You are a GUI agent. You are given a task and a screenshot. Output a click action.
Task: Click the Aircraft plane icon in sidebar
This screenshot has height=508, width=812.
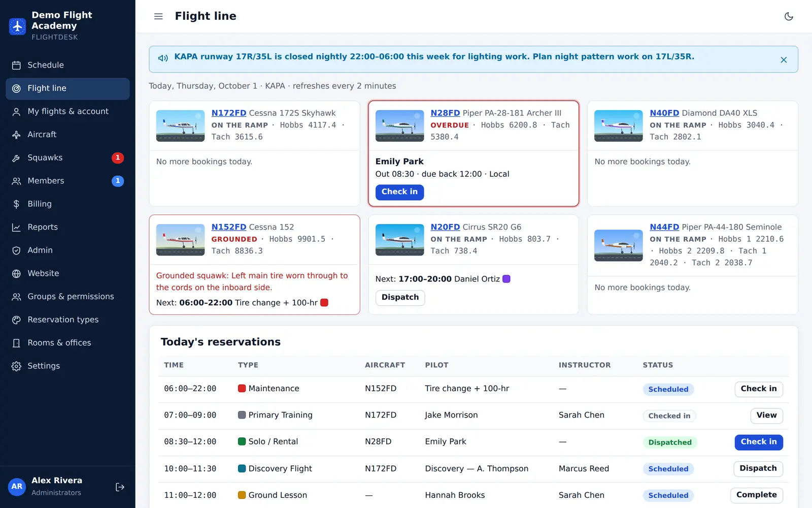click(x=16, y=135)
